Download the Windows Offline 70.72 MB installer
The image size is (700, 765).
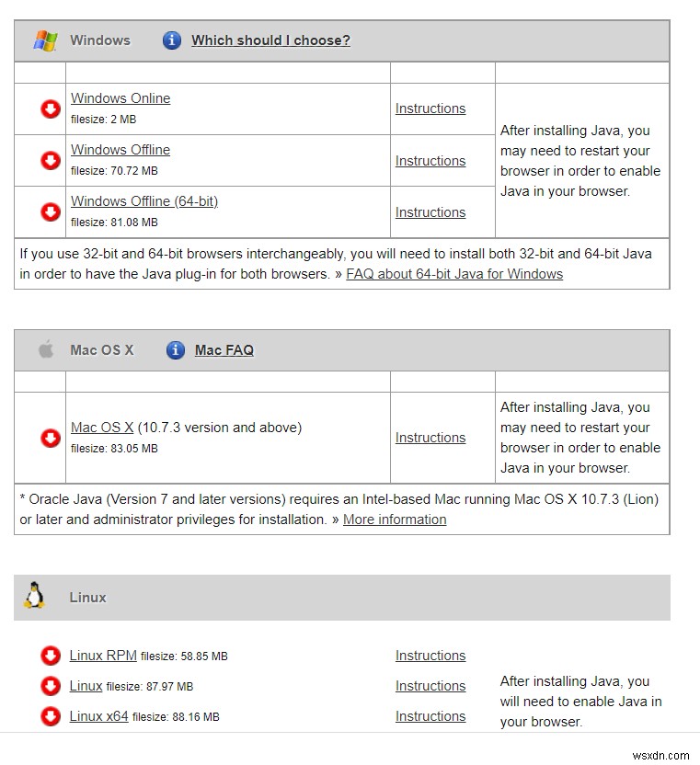coord(120,149)
